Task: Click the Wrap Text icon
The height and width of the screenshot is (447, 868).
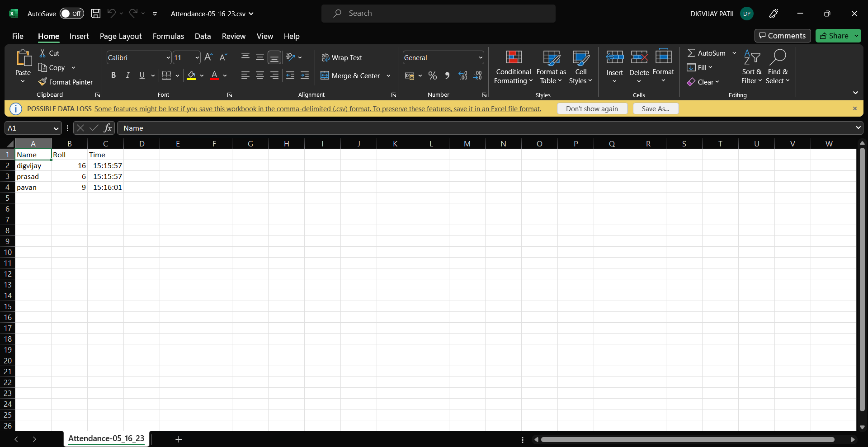Action: click(x=342, y=57)
